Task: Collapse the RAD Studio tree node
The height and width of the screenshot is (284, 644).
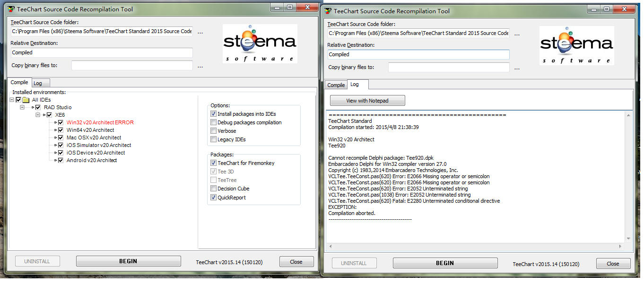Action: pyautogui.click(x=22, y=107)
